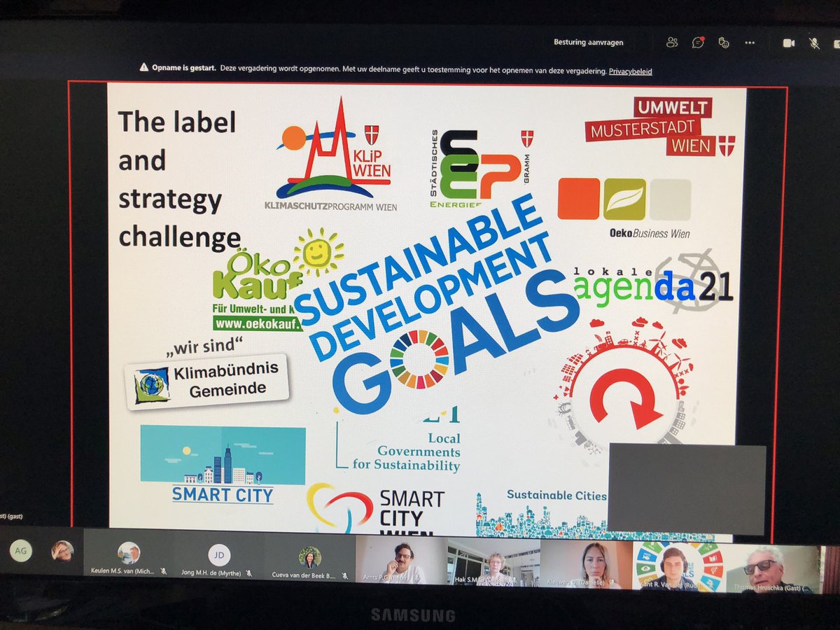Unmute the microphone in the meeting toolbar
Screen dimensions: 840x630
click(x=815, y=43)
